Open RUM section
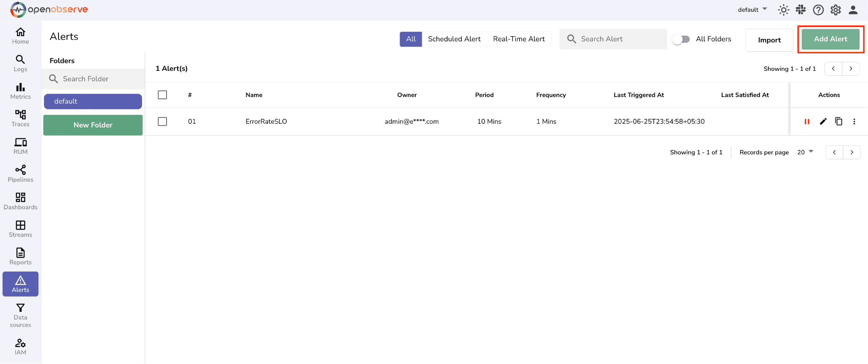This screenshot has width=868, height=364. [x=20, y=146]
